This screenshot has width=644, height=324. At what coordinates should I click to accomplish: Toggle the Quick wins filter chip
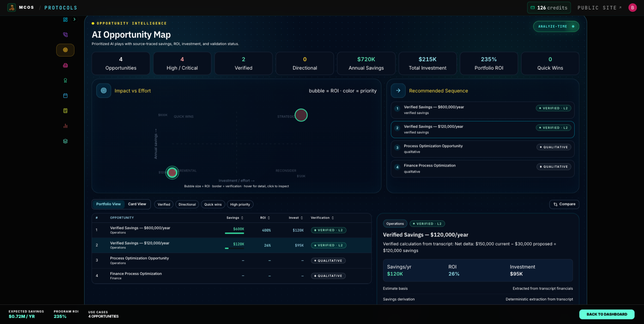pos(213,205)
